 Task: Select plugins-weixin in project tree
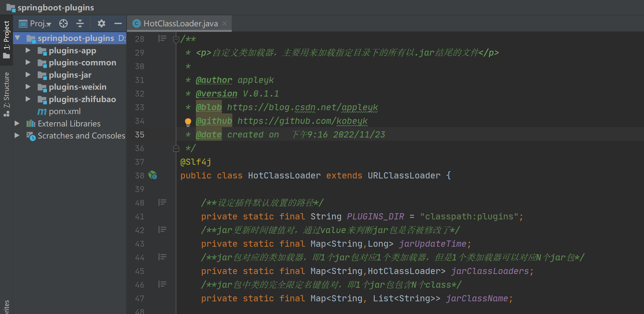click(77, 87)
